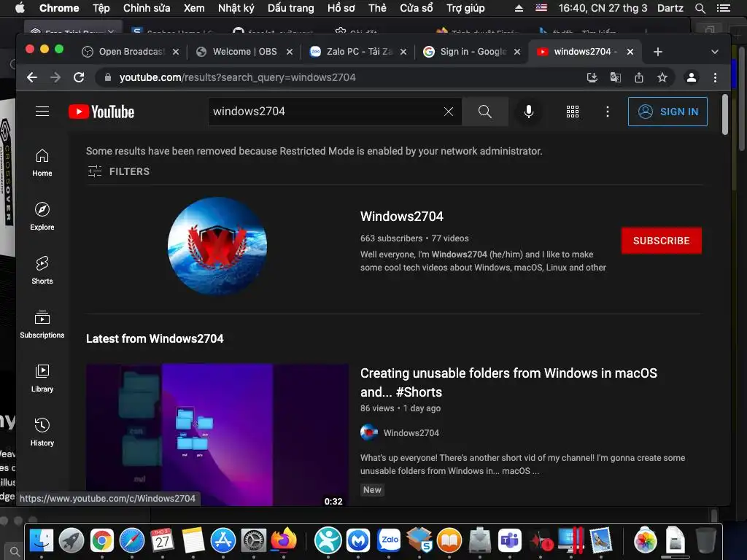
Task: Open Control Center list icon in menu bar
Action: pos(724,8)
